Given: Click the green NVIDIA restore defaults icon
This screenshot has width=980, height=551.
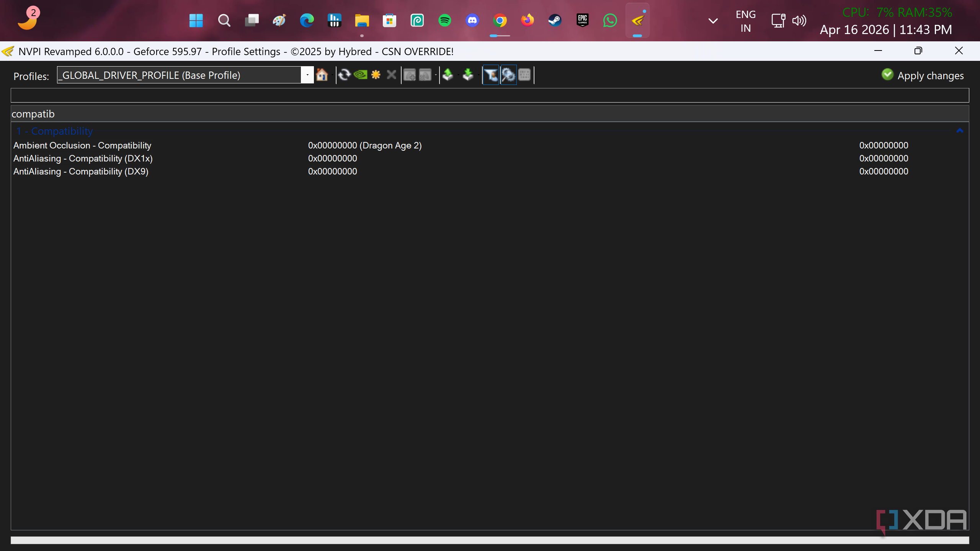Looking at the screenshot, I should click(360, 75).
